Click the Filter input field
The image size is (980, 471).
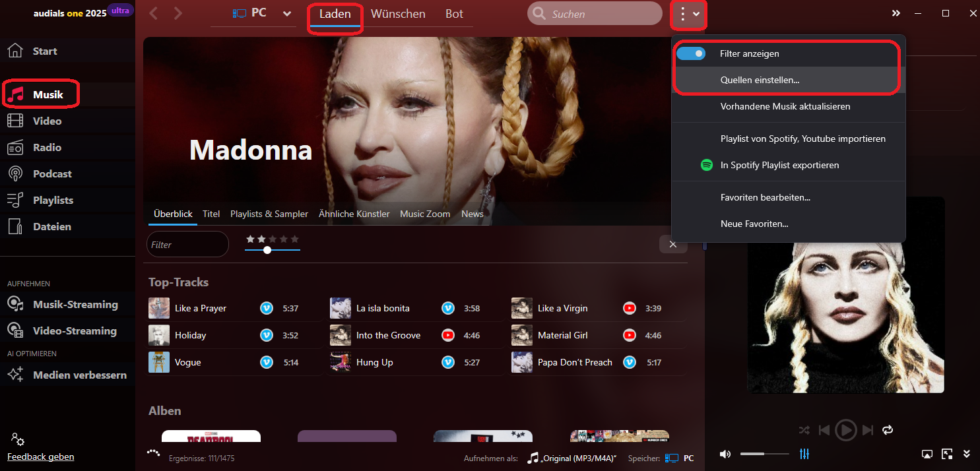click(187, 244)
